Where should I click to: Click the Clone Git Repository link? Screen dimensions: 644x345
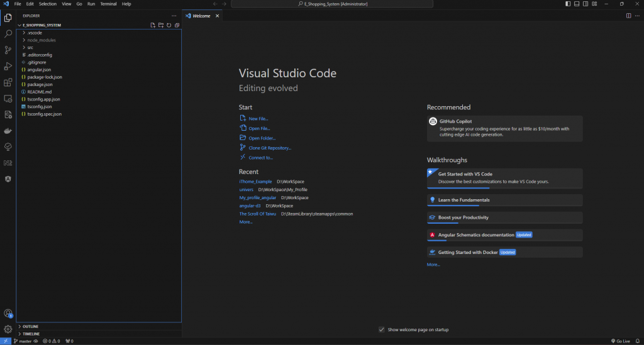tap(270, 148)
